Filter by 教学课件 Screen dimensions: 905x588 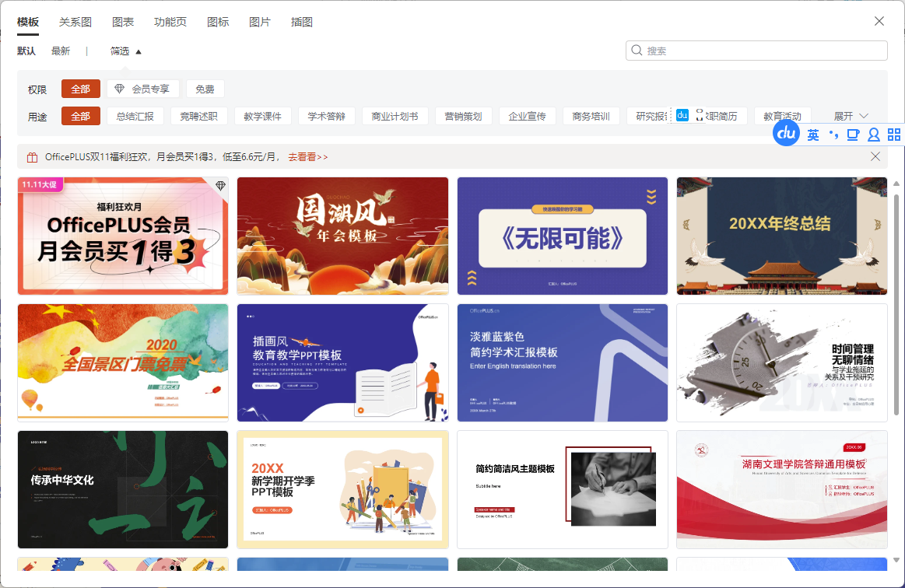(x=262, y=116)
